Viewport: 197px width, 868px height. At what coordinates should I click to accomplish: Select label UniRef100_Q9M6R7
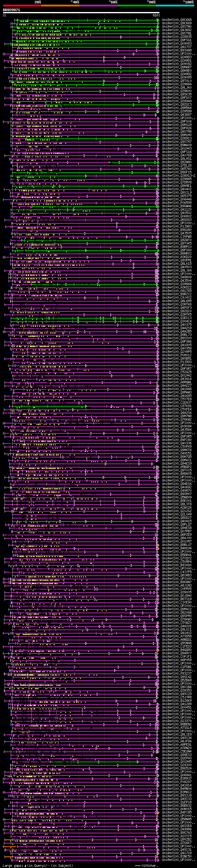[x=177, y=67]
